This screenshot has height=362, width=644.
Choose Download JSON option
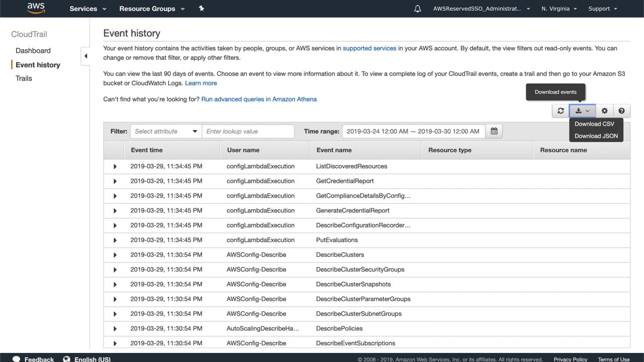(596, 136)
